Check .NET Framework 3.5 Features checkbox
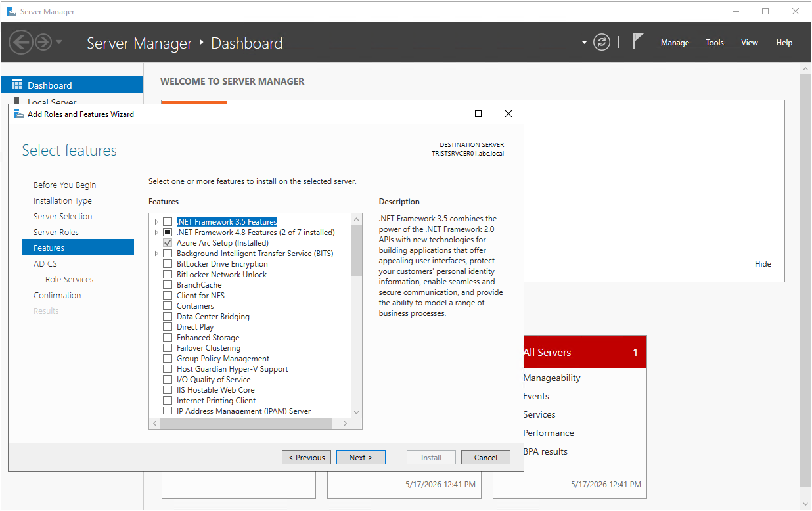 [168, 222]
